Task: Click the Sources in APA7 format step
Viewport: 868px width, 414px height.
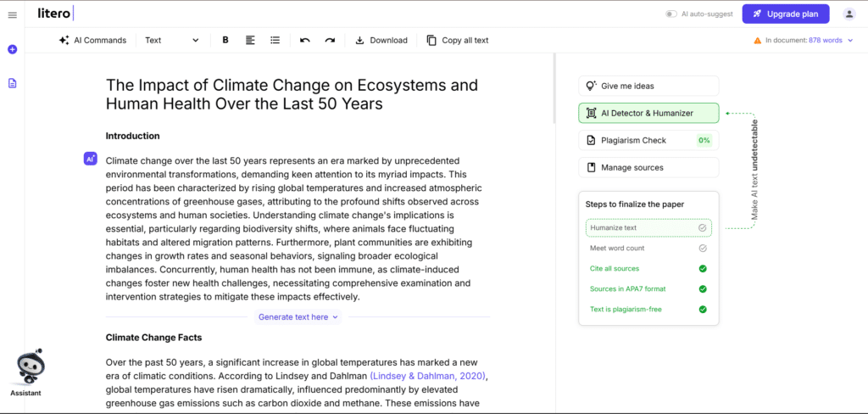Action: (x=648, y=288)
